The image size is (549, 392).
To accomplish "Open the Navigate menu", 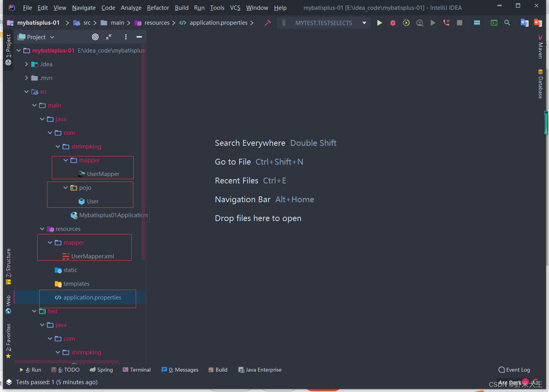I will (x=84, y=7).
